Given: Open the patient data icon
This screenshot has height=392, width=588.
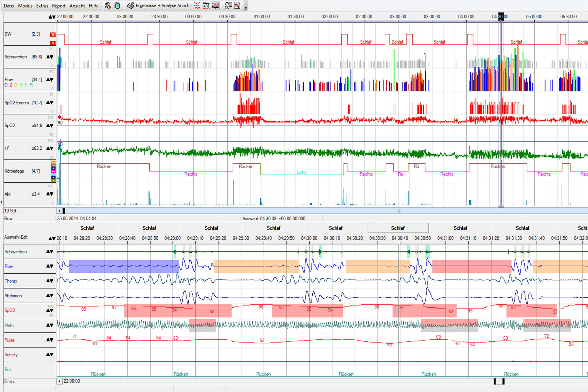Looking at the screenshot, I should click(228, 5).
